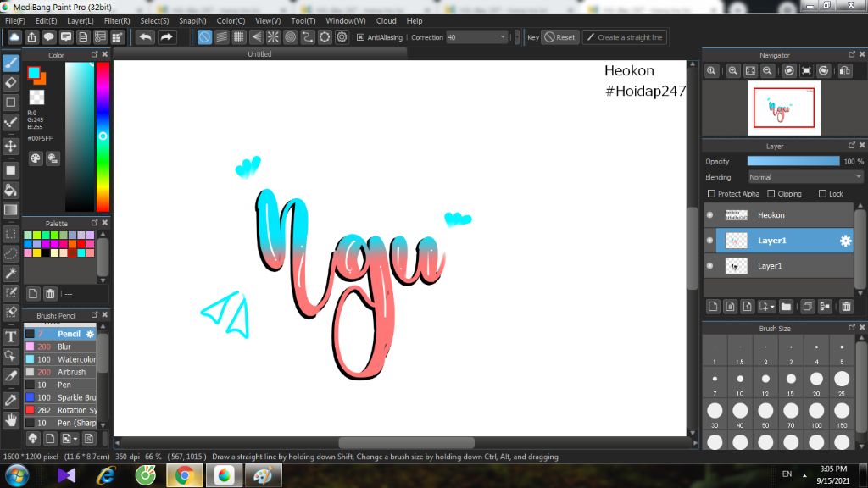Click the Undo arrow in toolbar
868x488 pixels.
[146, 37]
